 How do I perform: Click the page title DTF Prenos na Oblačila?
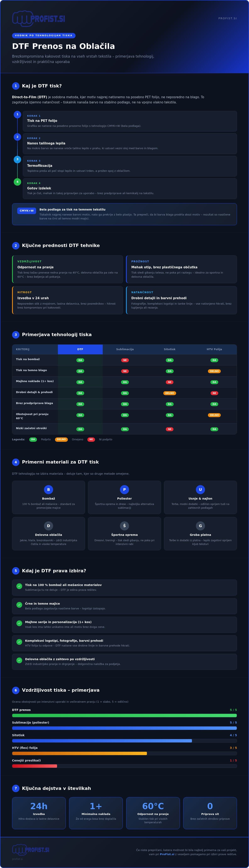coord(63,46)
